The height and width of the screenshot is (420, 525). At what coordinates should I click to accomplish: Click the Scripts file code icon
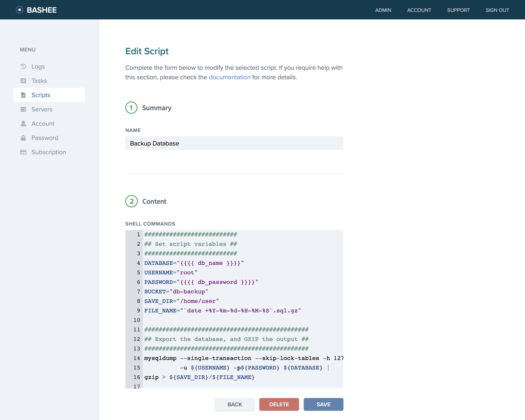pyautogui.click(x=23, y=95)
